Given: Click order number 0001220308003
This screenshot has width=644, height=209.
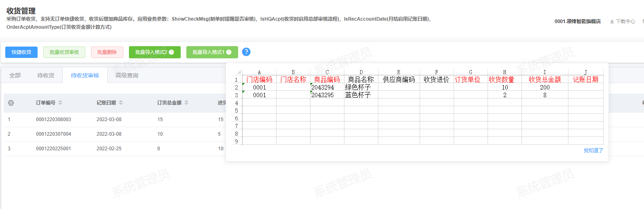Looking at the screenshot, I should pos(53,119).
